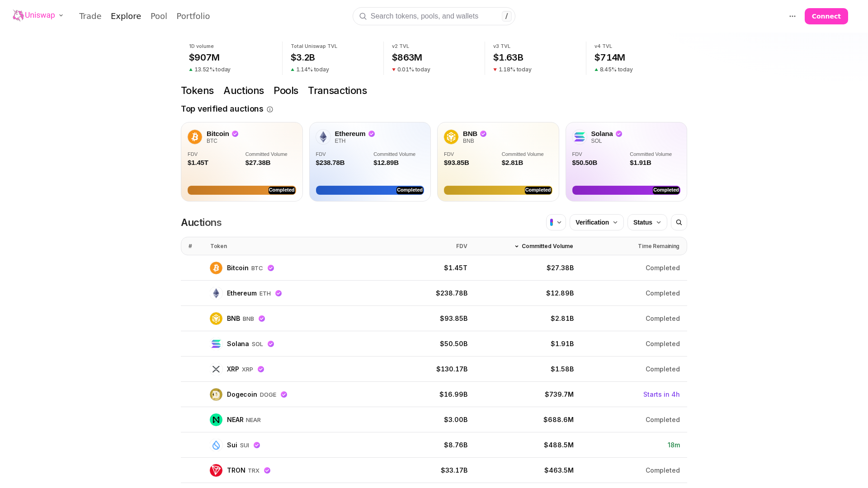Click the Solana card purple progress bar
Screen dimensions: 868x488
[626, 190]
